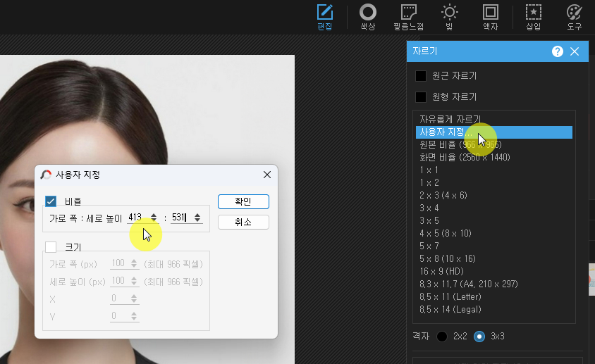Choose the 3 x 4 crop ratio
The width and height of the screenshot is (595, 364).
point(494,208)
